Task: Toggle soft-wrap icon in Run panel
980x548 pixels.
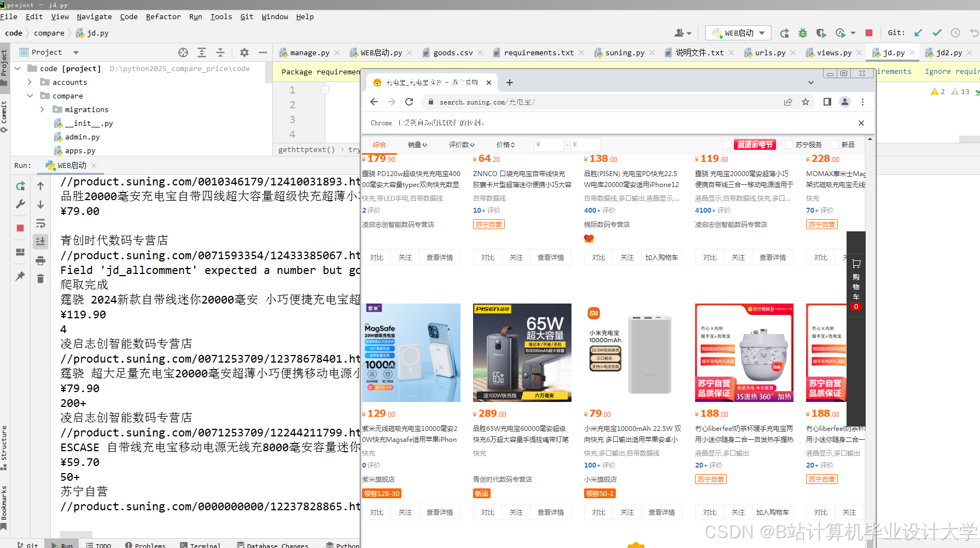Action: (40, 223)
